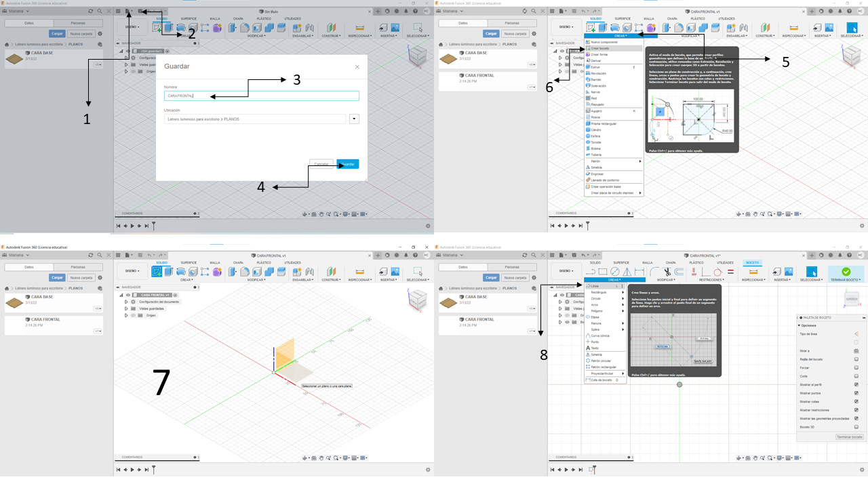Toggle the Tipo de línea construction icon
The width and height of the screenshot is (868, 488).
point(856,333)
